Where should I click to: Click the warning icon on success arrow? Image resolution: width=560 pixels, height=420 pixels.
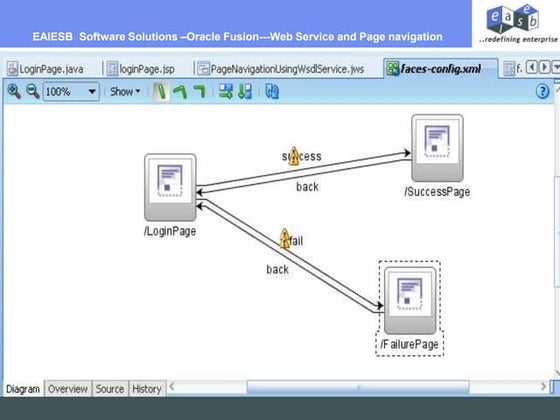tap(294, 156)
